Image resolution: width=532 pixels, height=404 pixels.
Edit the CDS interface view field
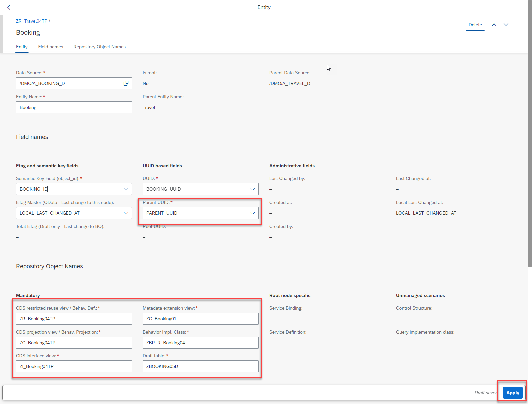(74, 366)
